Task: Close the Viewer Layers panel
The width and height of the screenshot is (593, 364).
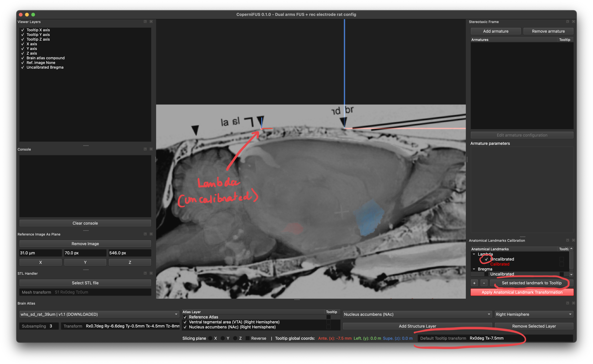Action: [x=151, y=21]
